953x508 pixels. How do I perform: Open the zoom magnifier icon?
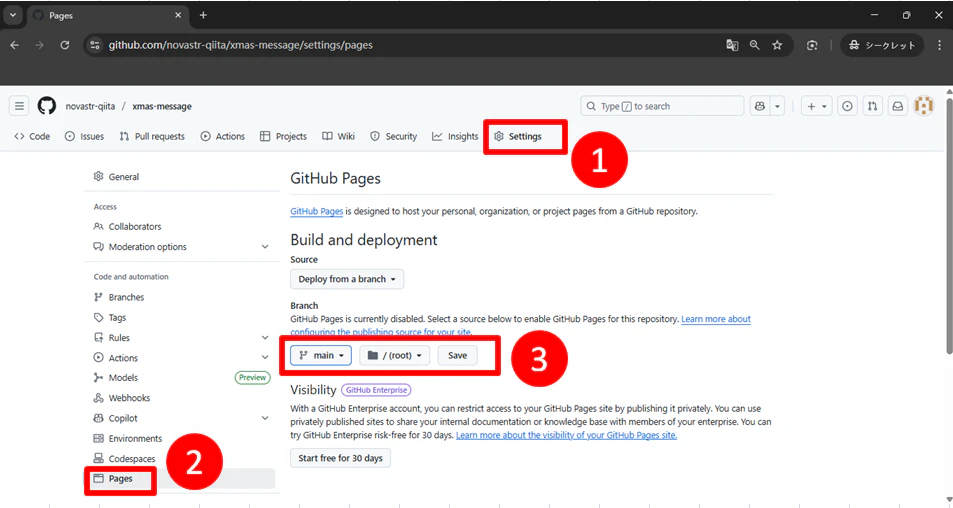(754, 45)
